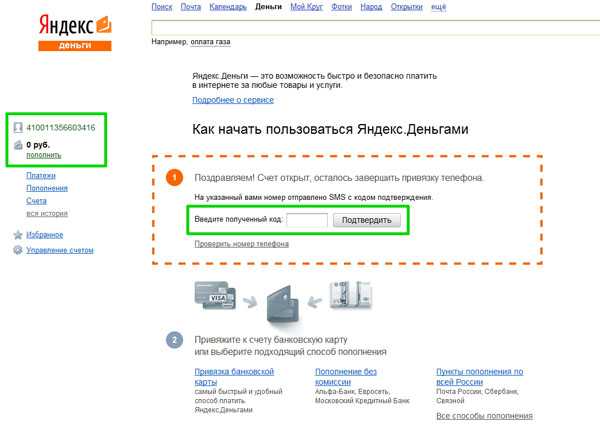Open Пополнения in the sidebar
This screenshot has height=429, width=600.
pos(47,188)
